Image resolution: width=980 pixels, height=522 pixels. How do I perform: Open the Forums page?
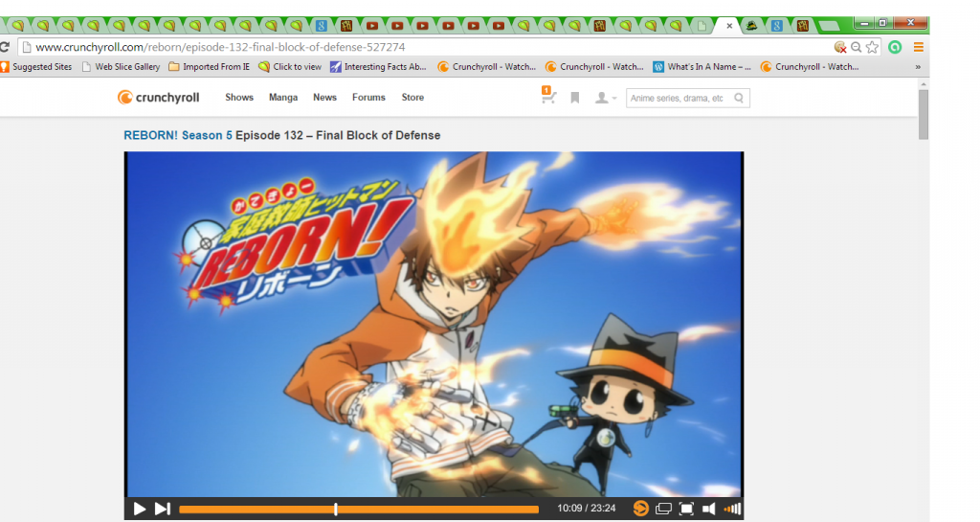click(368, 98)
